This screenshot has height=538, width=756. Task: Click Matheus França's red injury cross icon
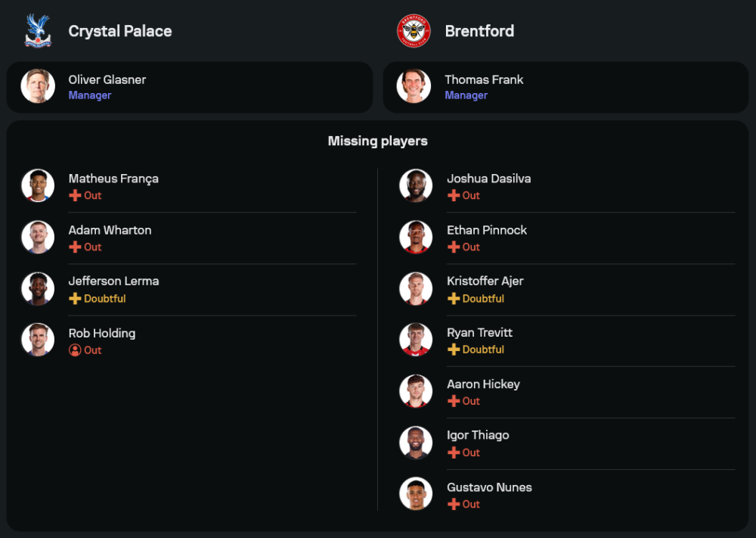pos(75,195)
